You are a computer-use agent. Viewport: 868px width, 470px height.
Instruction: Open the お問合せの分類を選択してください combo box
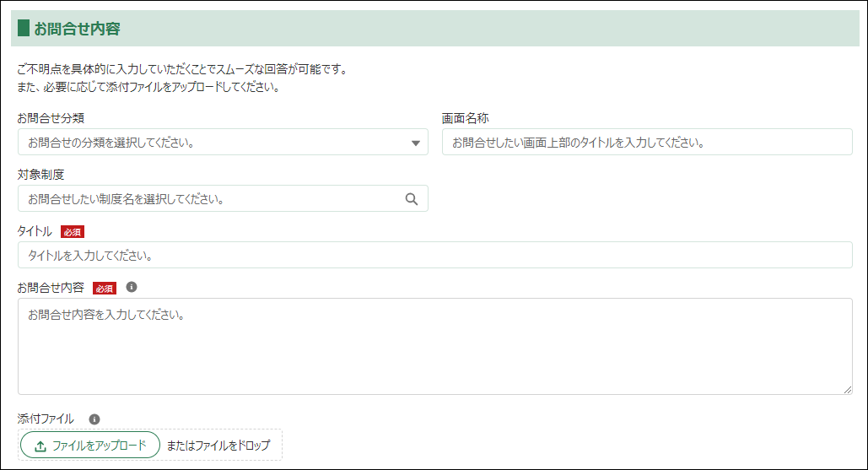pyautogui.click(x=211, y=143)
